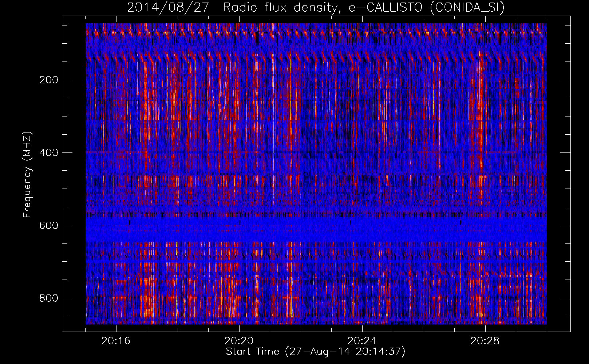Screen dimensions: 589x364
Task: Click the 200 frequency tick label
Action: pyautogui.click(x=49, y=80)
